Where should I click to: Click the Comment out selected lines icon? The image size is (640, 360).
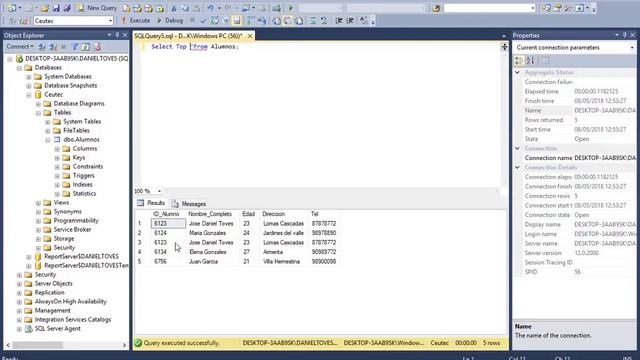point(313,20)
